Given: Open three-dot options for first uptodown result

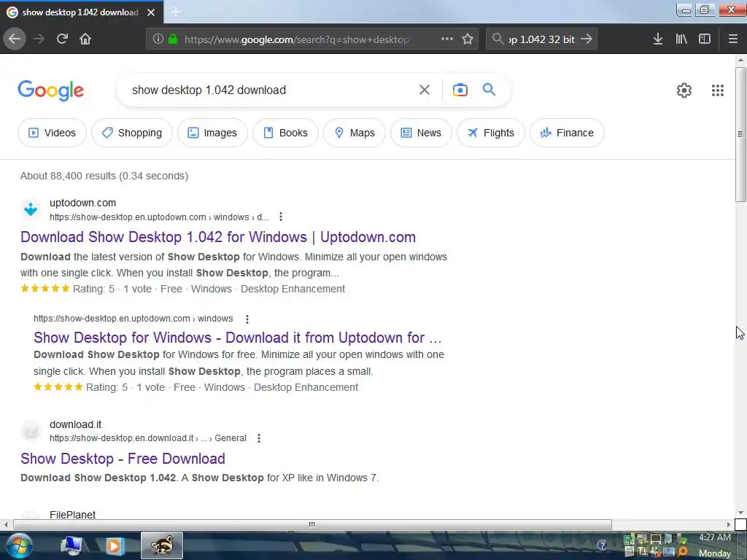Looking at the screenshot, I should click(x=281, y=217).
